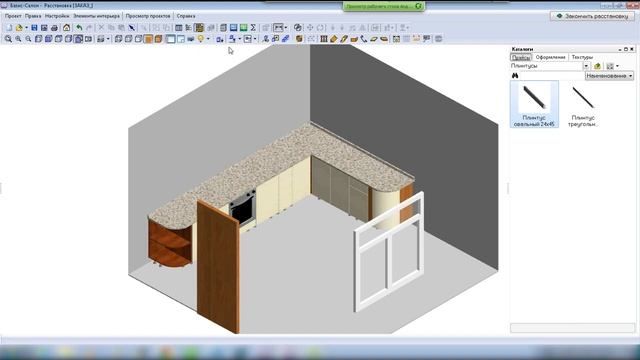Click the telephone handset icon
This screenshot has height=360, width=640.
(x=364, y=39)
